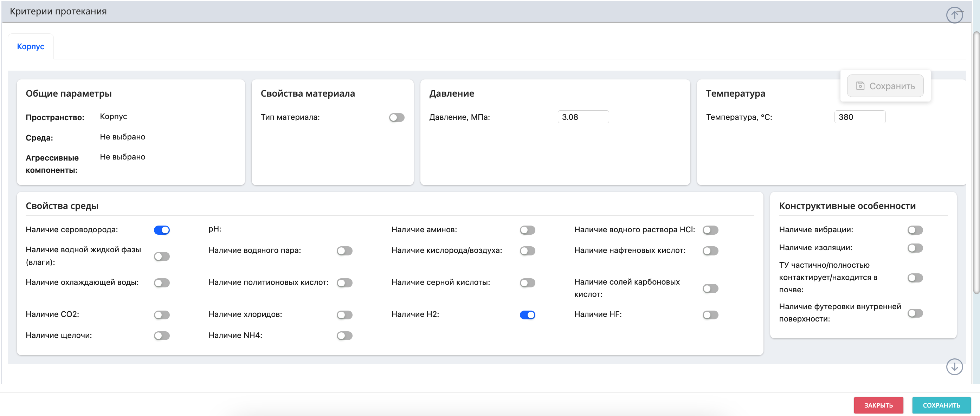Enable Наличие солей карбоновых кислот

click(x=710, y=288)
